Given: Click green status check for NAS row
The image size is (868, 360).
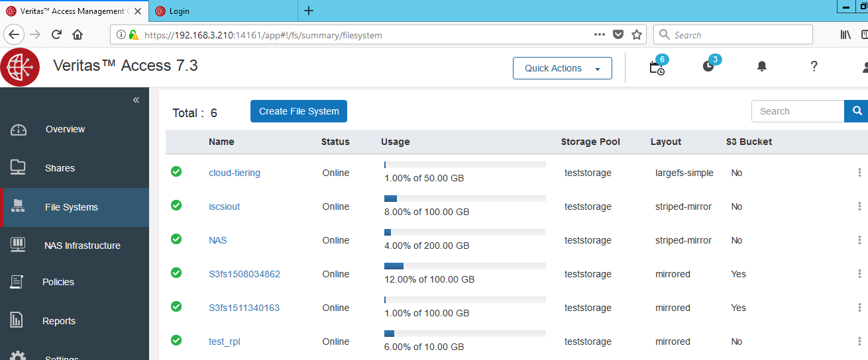Looking at the screenshot, I should point(176,239).
